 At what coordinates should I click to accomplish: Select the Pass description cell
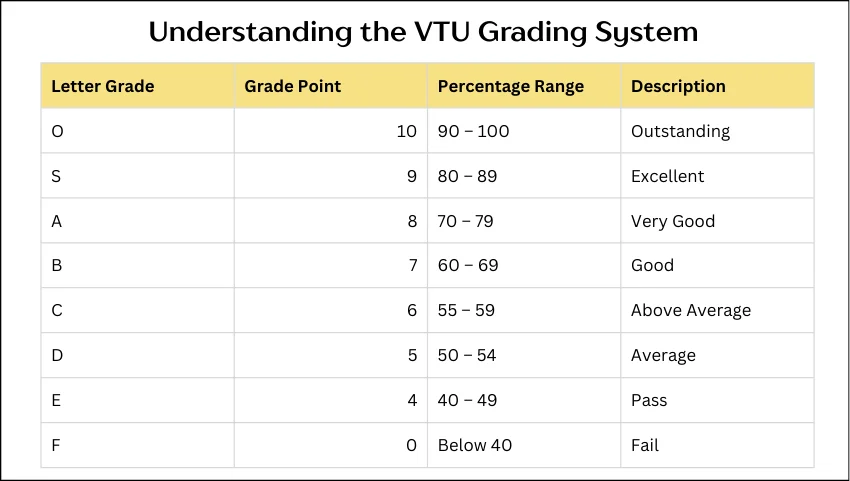(x=649, y=400)
